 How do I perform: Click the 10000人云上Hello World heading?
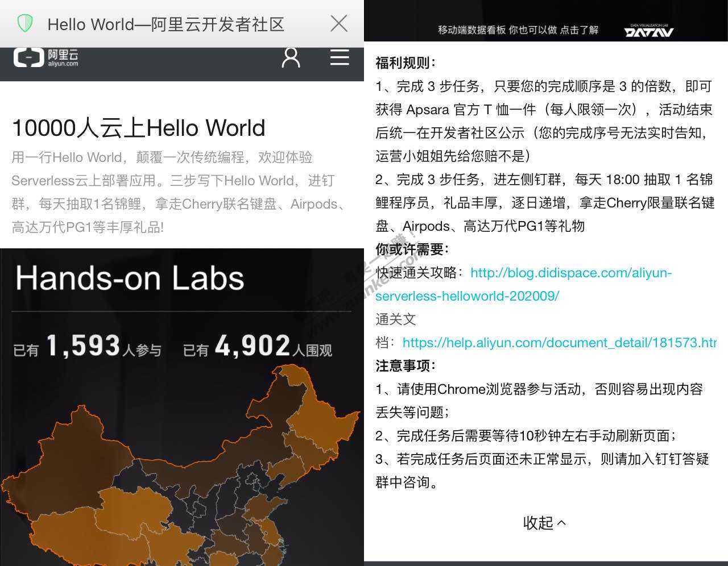138,128
